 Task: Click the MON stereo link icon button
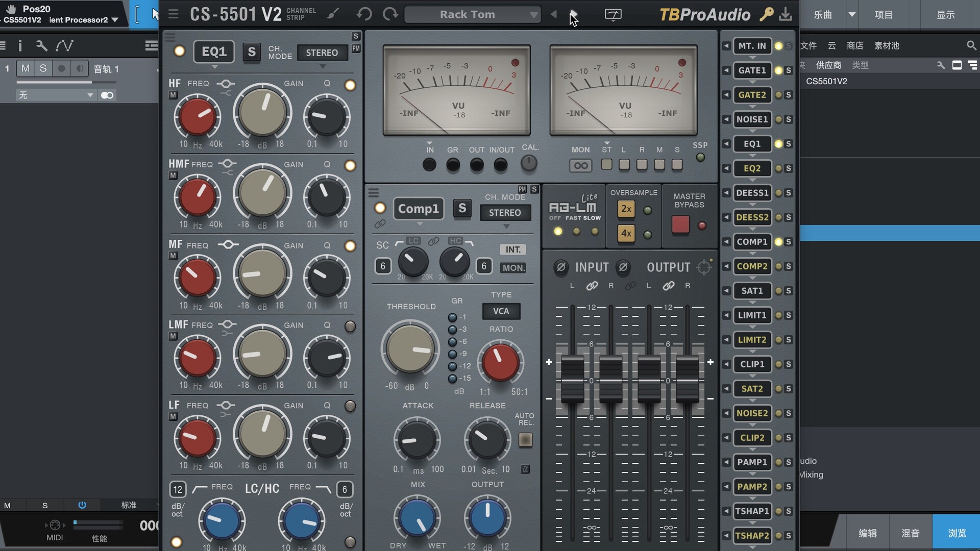[581, 166]
